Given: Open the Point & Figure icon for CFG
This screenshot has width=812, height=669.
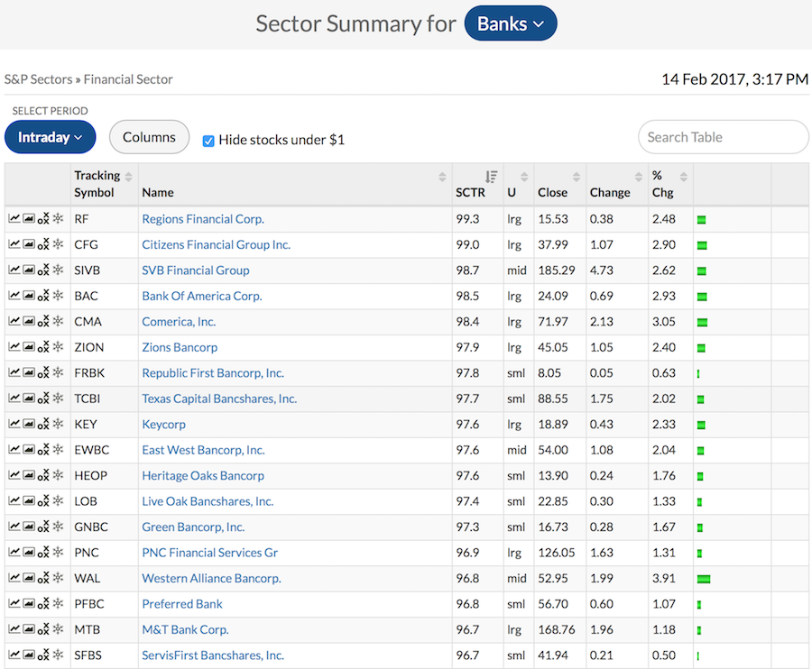Looking at the screenshot, I should 43,243.
